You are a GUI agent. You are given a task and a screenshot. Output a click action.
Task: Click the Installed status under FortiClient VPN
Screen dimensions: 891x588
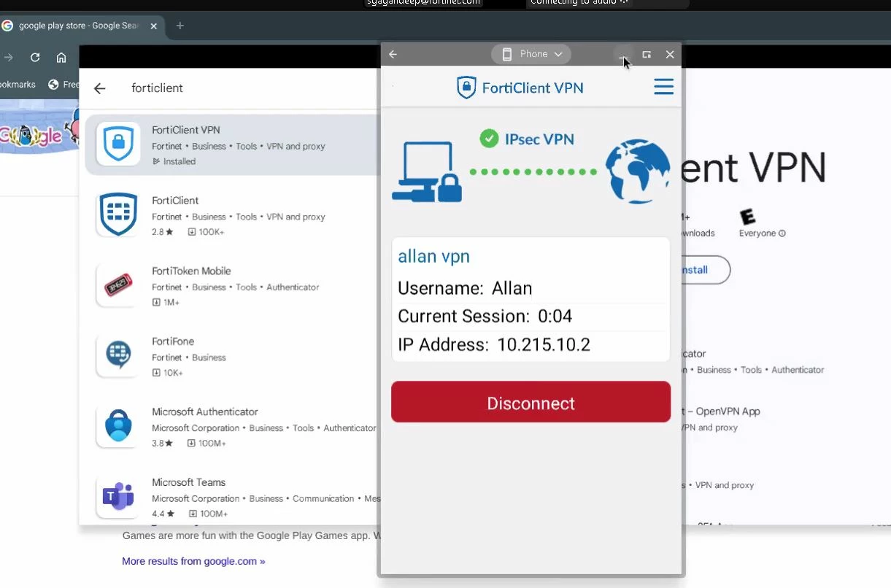174,161
